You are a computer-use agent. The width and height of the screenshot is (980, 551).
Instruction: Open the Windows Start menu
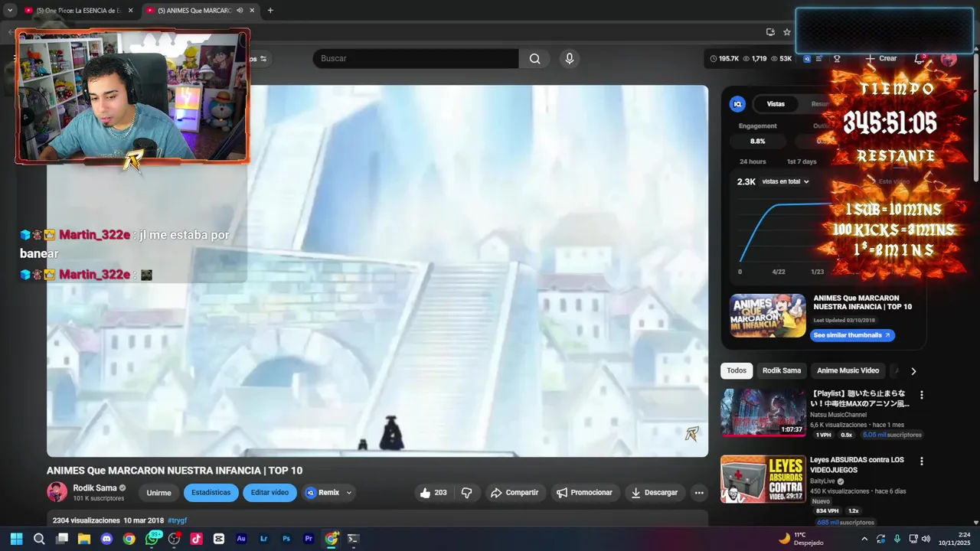16,539
